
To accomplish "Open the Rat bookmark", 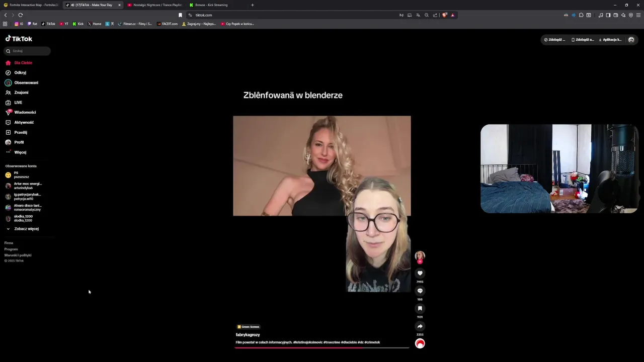I will pos(32,24).
